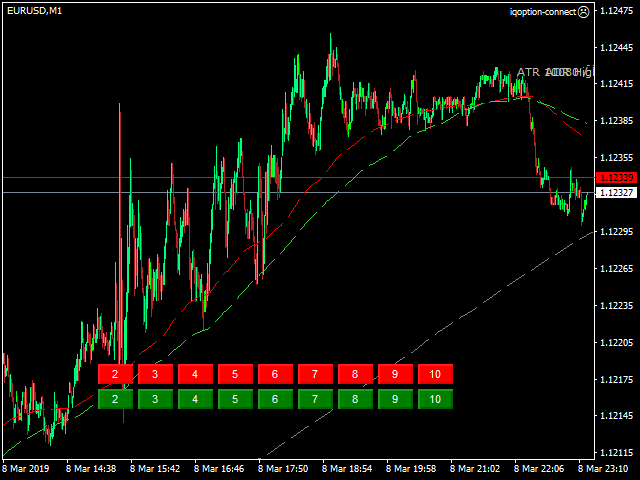Click the 8 Mar 15:42 time label
Viewport: 640px width, 480px height.
(x=155, y=469)
